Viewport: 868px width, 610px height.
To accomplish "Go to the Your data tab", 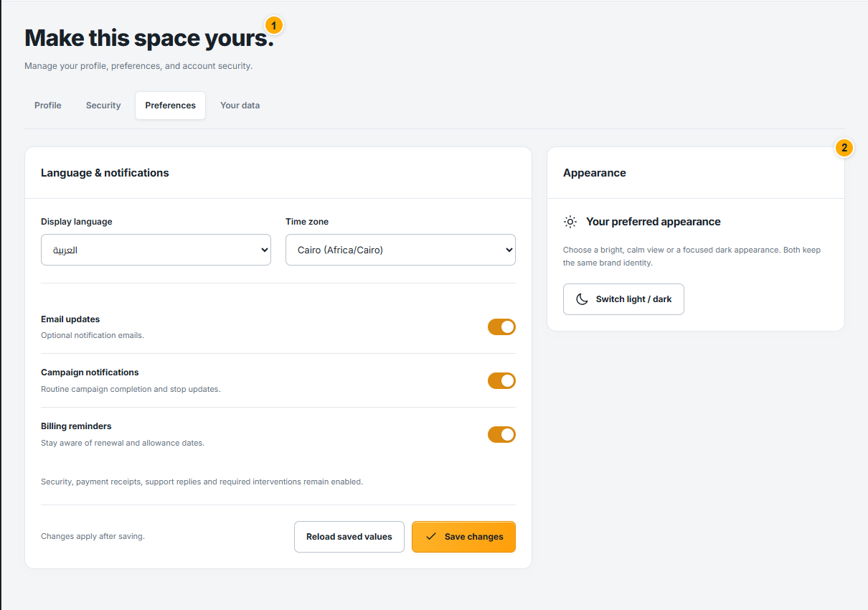I will (x=240, y=105).
